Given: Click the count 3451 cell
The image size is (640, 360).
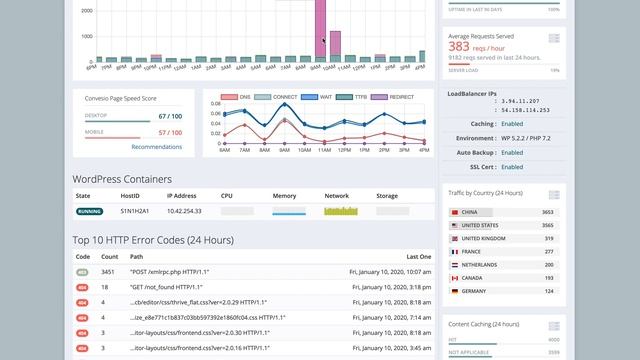Looking at the screenshot, I should 108,272.
